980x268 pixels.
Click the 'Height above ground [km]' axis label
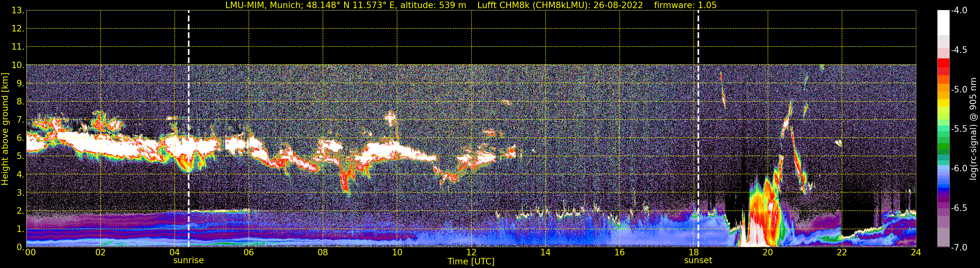(5, 129)
